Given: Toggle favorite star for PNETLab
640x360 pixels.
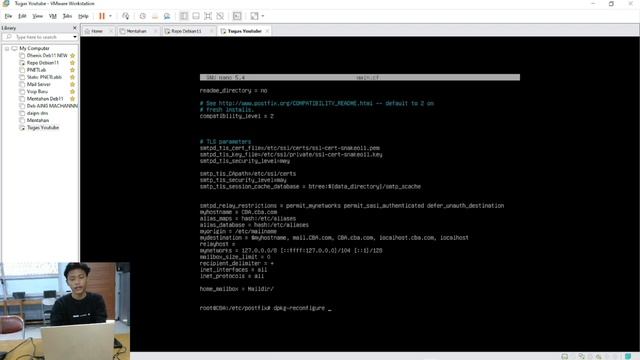Looking at the screenshot, I should tap(73, 70).
